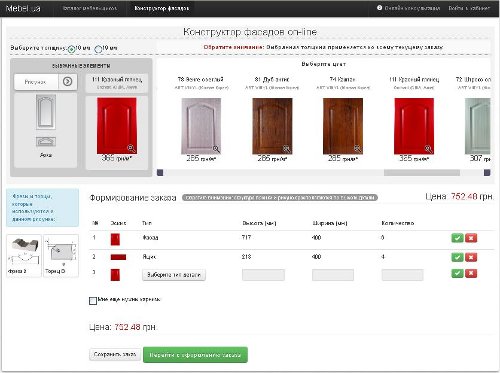500x373 pixels.
Task: Open the nav item left of Конструктор фасадов
Action: click(x=90, y=8)
